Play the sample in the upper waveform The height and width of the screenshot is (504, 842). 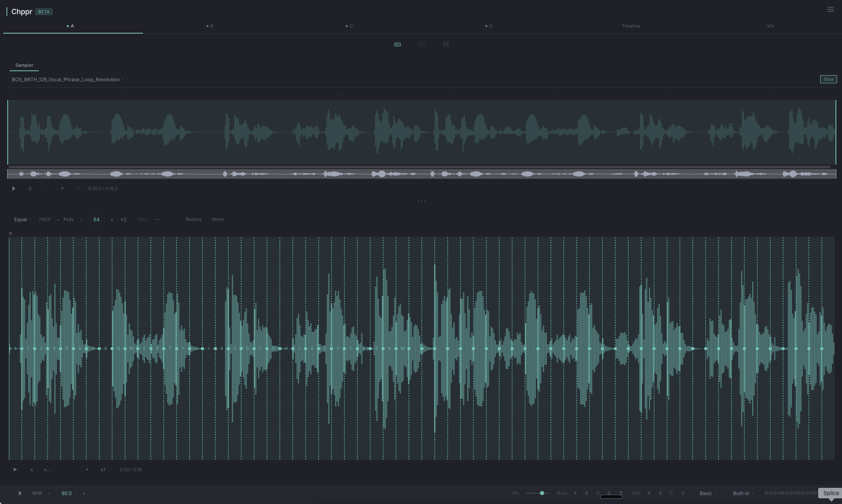pos(14,188)
